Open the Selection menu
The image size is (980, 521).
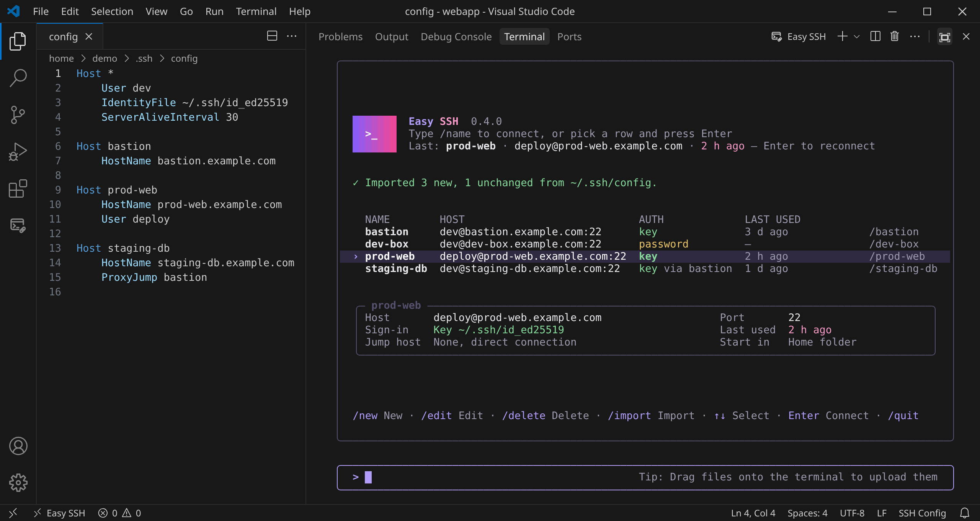point(112,11)
